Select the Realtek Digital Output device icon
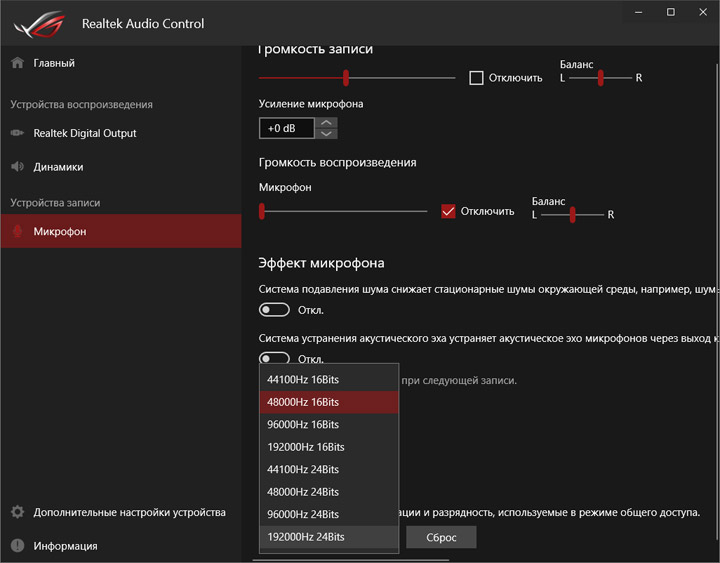The height and width of the screenshot is (563, 720). [17, 133]
